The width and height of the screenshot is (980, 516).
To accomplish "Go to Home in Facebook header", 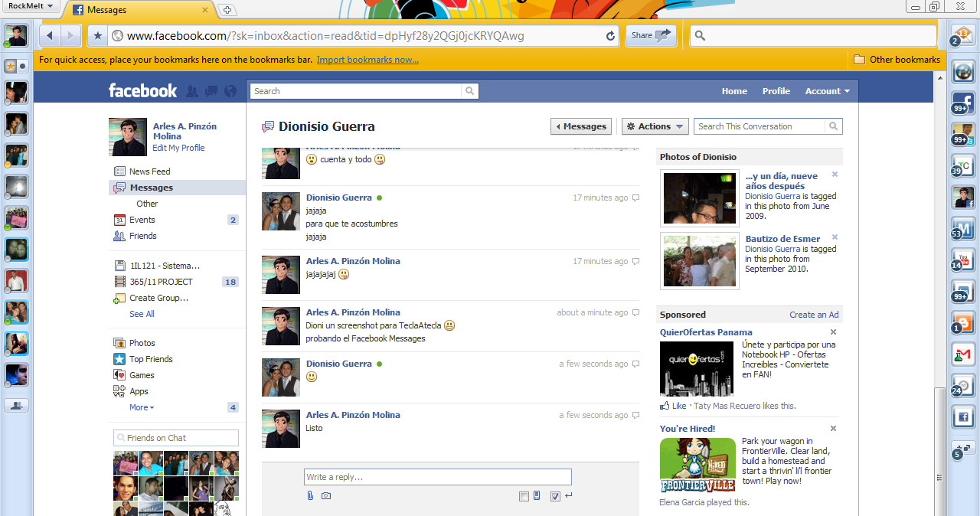I will 734,91.
